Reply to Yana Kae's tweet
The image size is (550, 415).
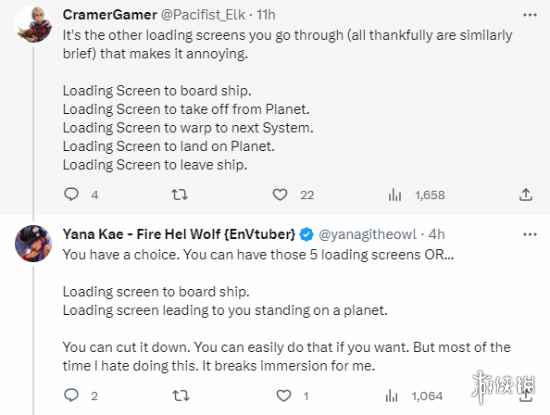tap(71, 395)
